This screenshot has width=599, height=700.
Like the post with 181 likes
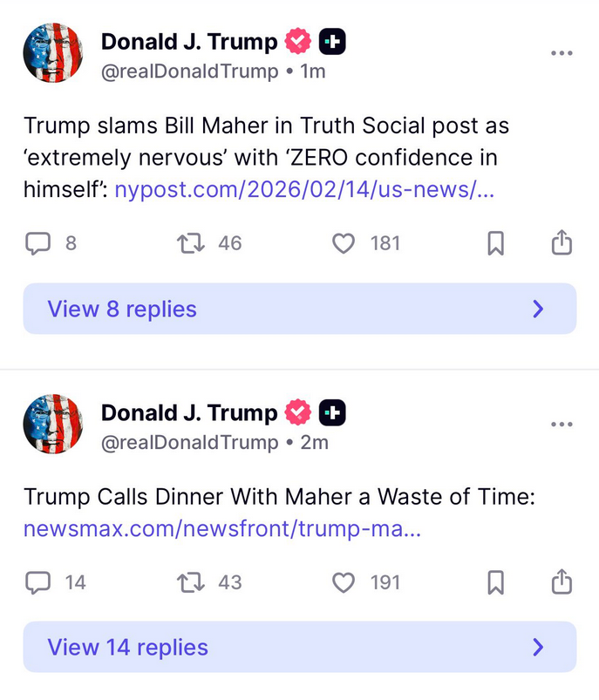coord(344,243)
